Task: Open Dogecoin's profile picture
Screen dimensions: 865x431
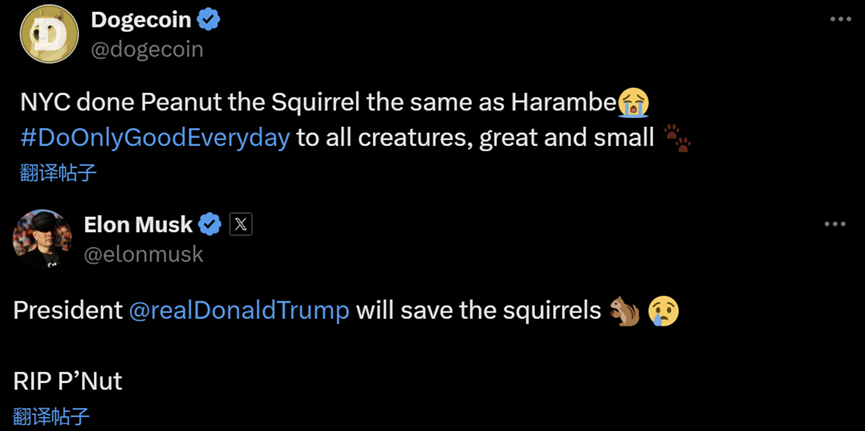Action: click(x=49, y=34)
